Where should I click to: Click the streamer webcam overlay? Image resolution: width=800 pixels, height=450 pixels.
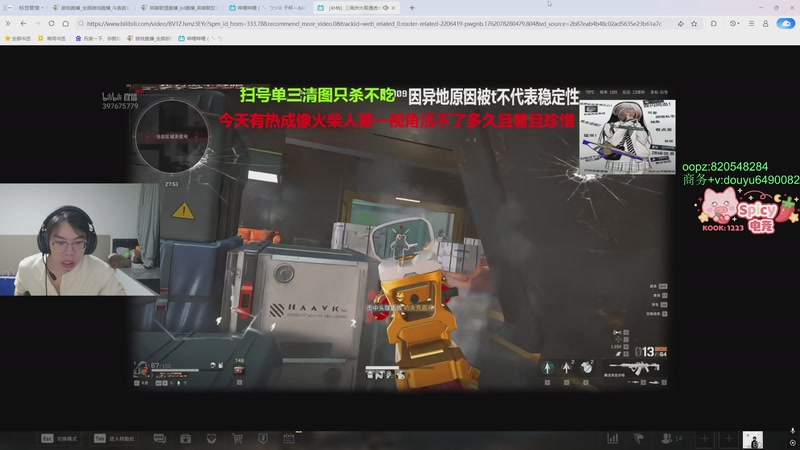tap(78, 240)
